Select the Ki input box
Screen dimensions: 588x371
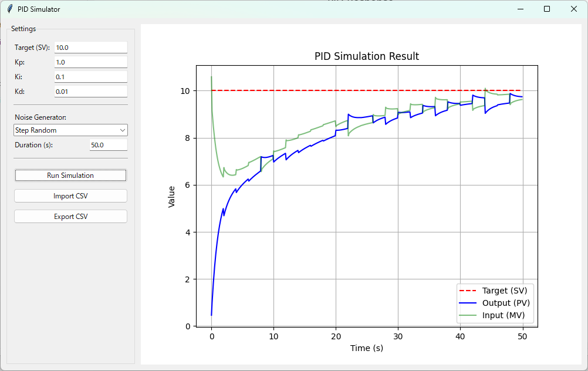tap(90, 77)
